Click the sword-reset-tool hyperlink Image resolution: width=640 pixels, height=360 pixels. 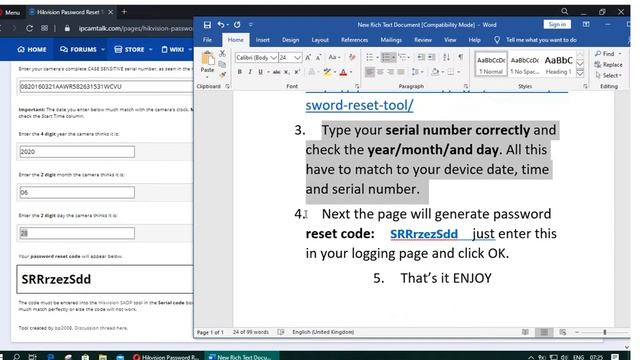pyautogui.click(x=360, y=105)
